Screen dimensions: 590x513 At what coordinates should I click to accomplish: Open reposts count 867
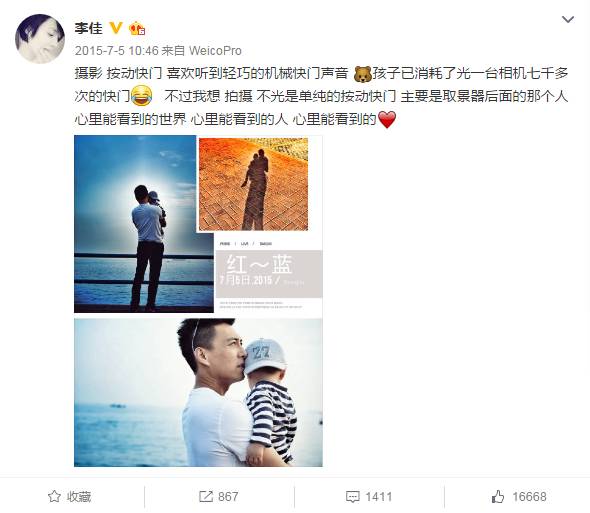point(228,497)
